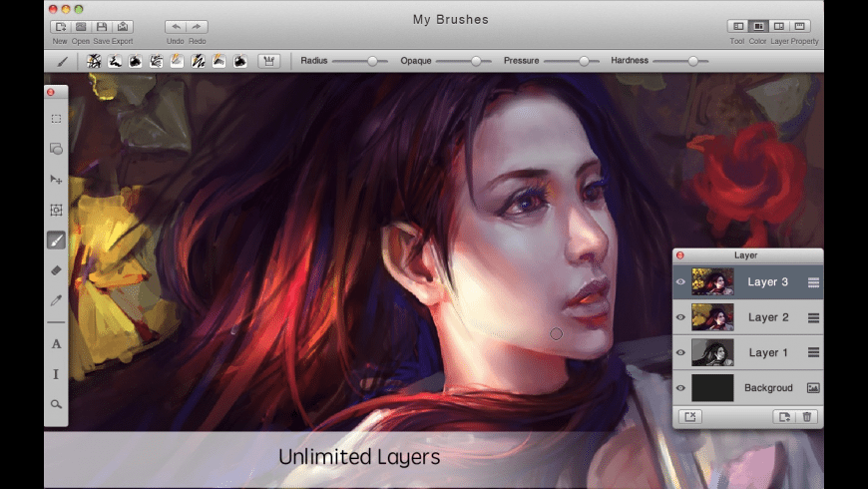This screenshot has height=489, width=868.
Task: Select the Move tool in toolbar
Action: click(56, 180)
